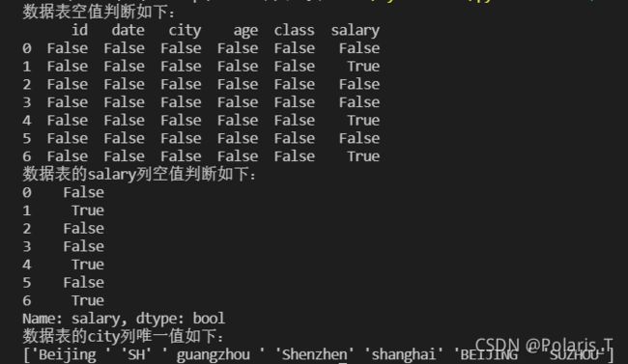Click ' guangzhou ' in the unique city list
Viewport: 628px width, 364px height.
click(213, 354)
